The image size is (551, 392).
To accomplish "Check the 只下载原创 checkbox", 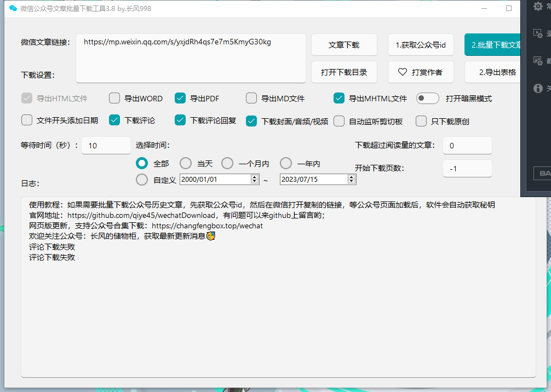I will 421,121.
